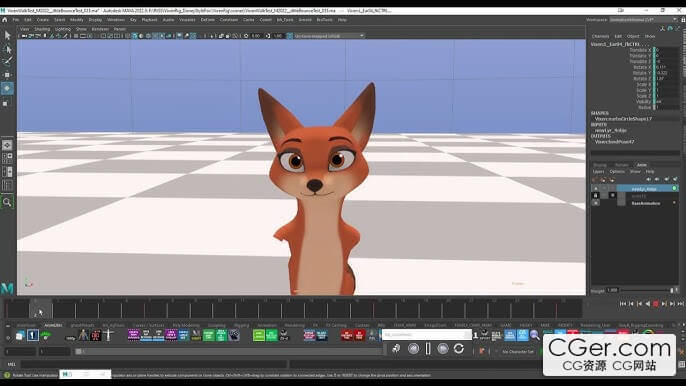Viewport: 686px width, 386px height.
Task: Click the MEL command line input
Action: coord(154,364)
